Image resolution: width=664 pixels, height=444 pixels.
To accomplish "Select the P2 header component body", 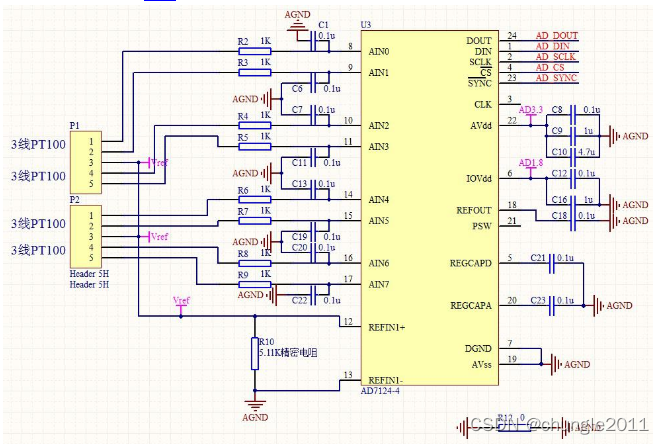I will (86, 236).
